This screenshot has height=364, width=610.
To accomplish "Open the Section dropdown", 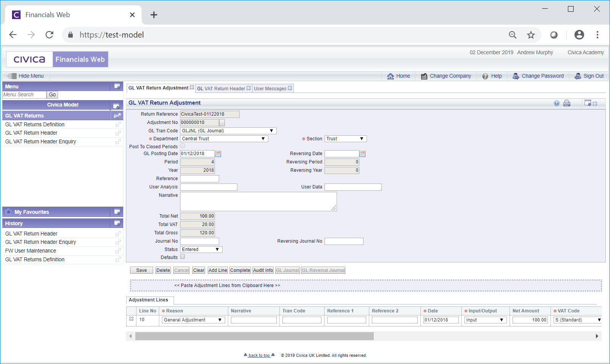I will [345, 139].
